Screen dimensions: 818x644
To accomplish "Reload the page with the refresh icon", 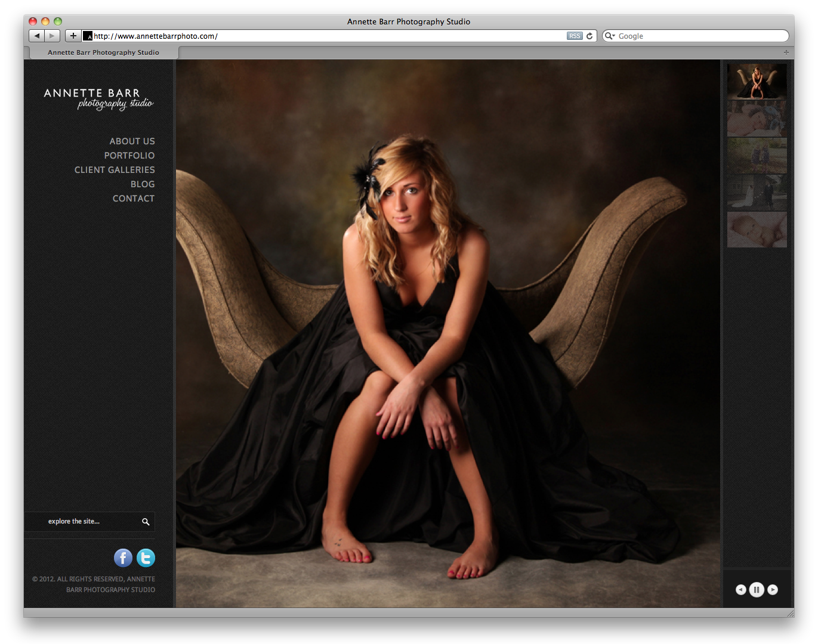I will point(589,36).
